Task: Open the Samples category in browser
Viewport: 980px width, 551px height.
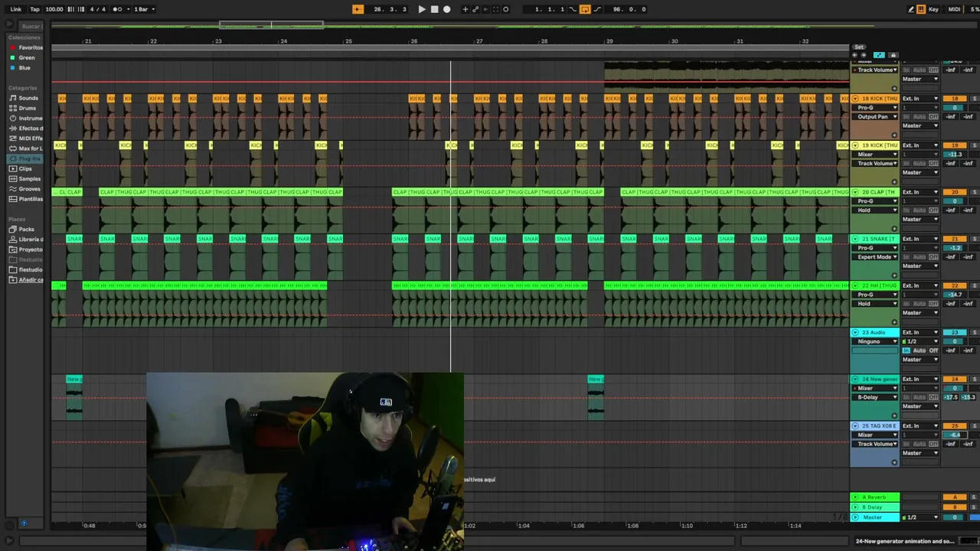Action: [30, 178]
